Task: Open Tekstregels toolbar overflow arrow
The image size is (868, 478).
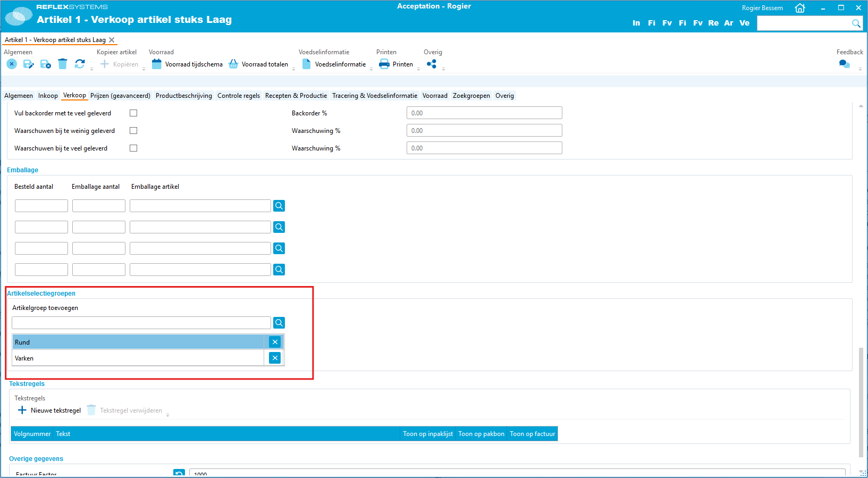Action: (x=167, y=415)
